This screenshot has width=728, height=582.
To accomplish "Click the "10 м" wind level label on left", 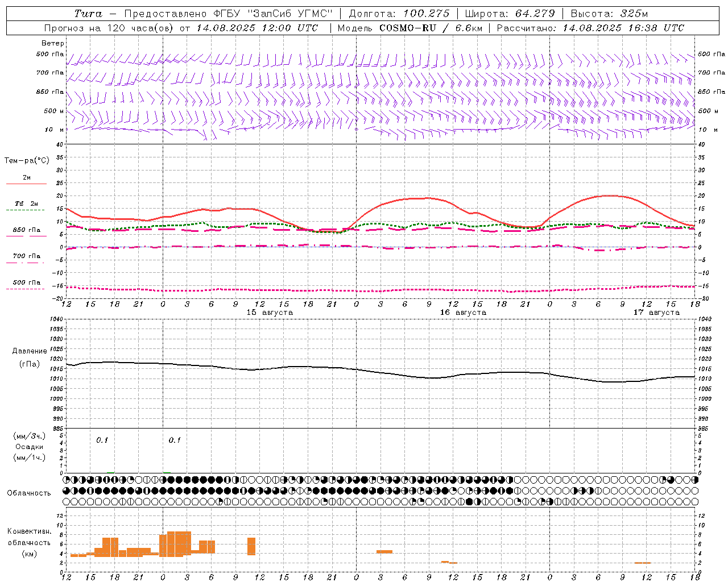I will 54,130.
